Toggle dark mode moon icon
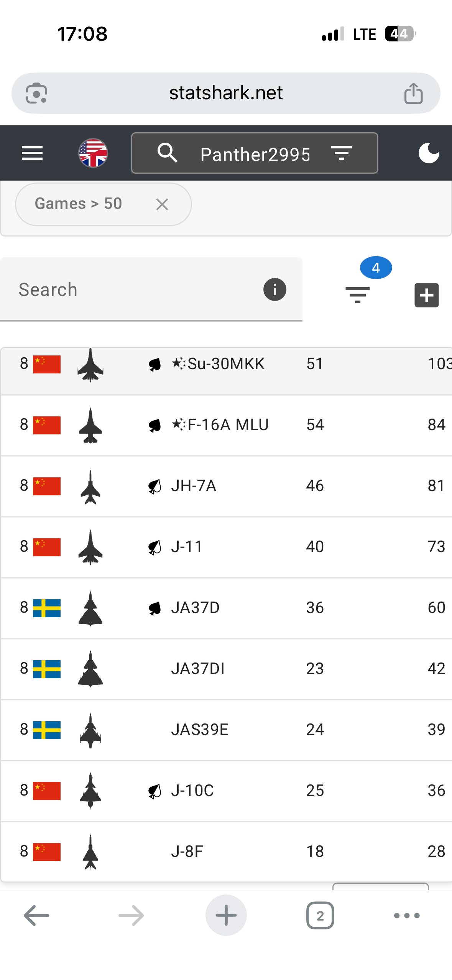The image size is (452, 980). click(x=429, y=153)
